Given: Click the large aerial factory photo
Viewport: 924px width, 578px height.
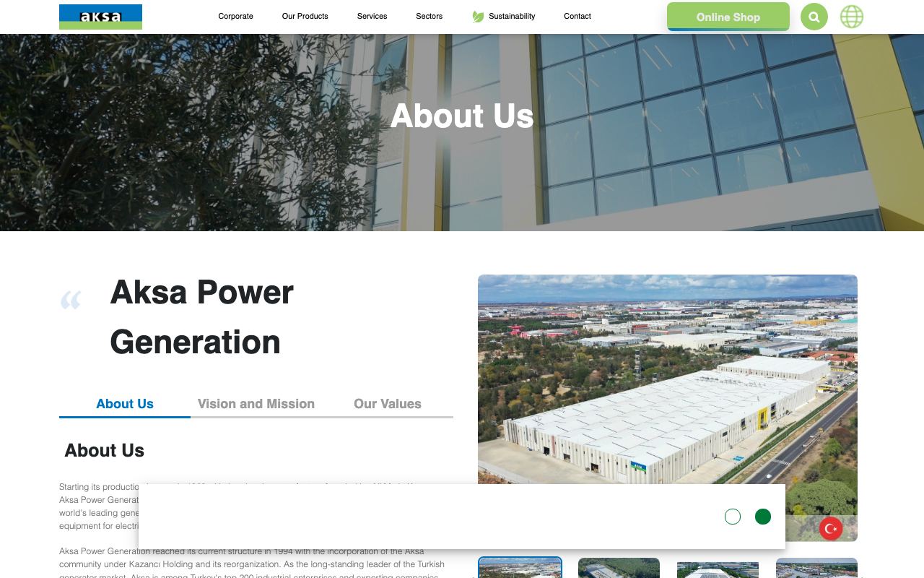Looking at the screenshot, I should point(668,408).
